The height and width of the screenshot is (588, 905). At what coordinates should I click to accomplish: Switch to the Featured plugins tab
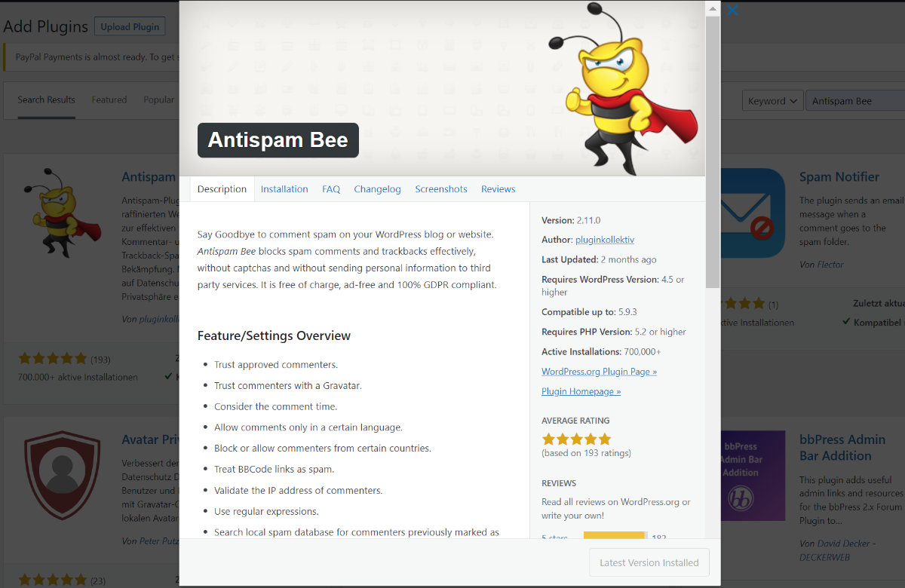pos(109,100)
